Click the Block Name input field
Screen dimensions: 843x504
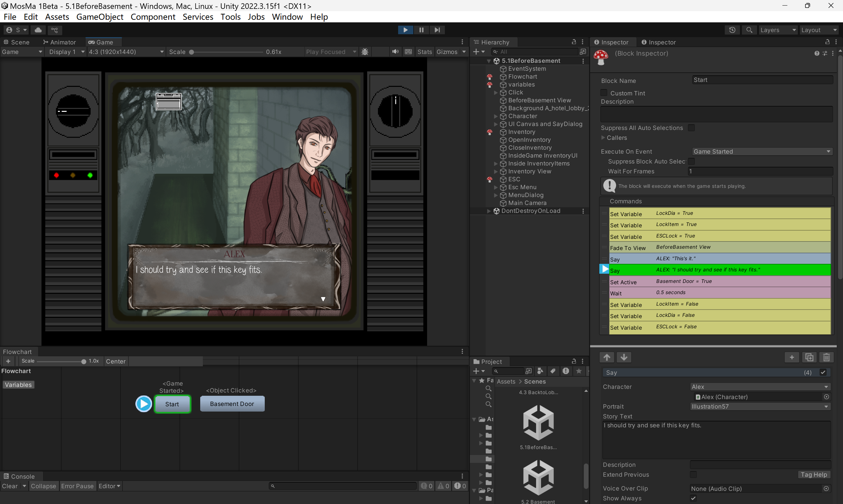point(762,80)
